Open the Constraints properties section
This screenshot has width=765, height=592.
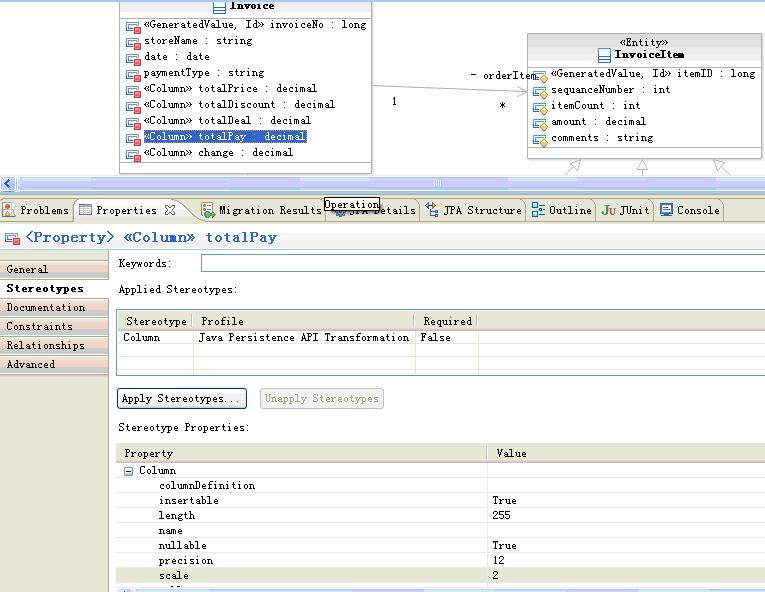[54, 327]
